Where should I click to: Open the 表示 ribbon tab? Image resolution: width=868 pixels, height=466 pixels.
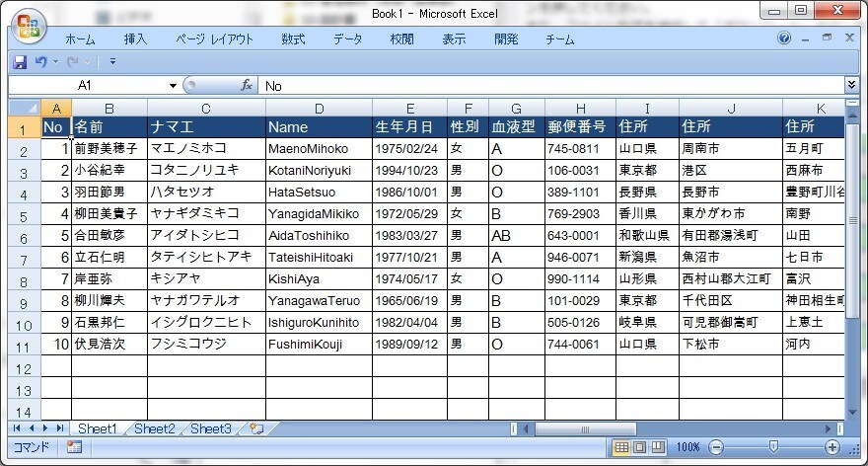(x=454, y=39)
